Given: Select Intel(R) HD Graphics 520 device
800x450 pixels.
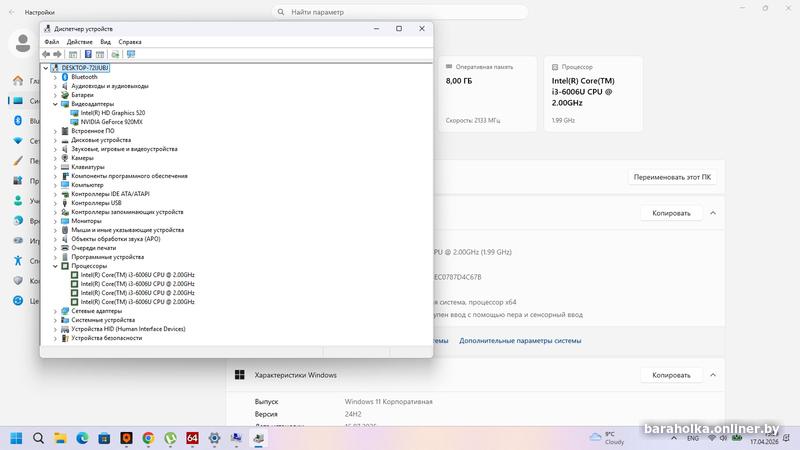Looking at the screenshot, I should click(113, 113).
